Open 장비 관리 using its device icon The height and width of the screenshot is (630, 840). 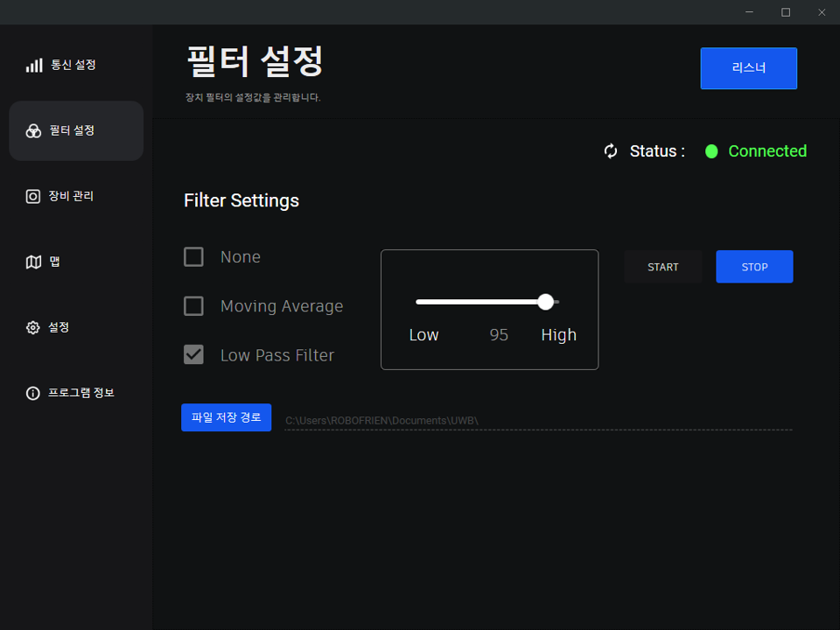(x=32, y=196)
